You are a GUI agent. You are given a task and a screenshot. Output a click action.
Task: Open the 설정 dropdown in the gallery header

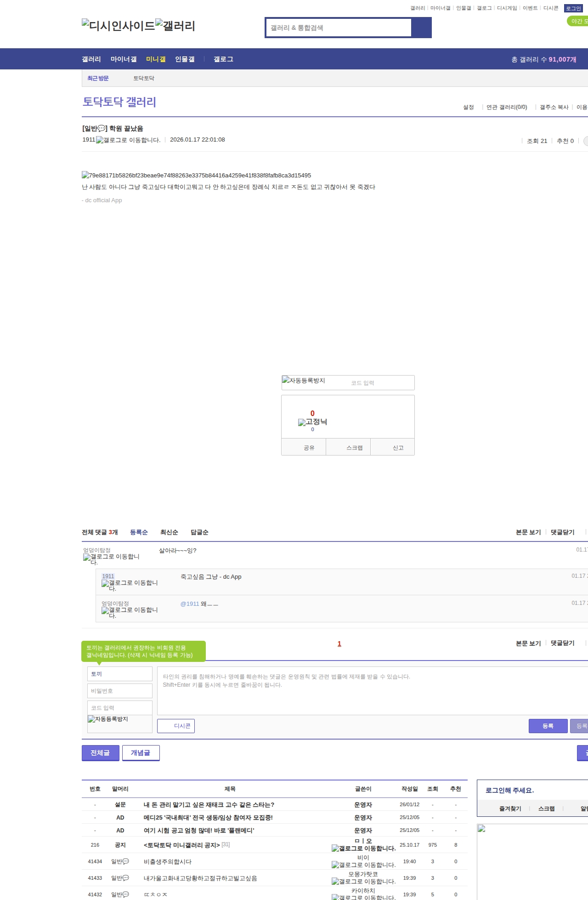(469, 107)
